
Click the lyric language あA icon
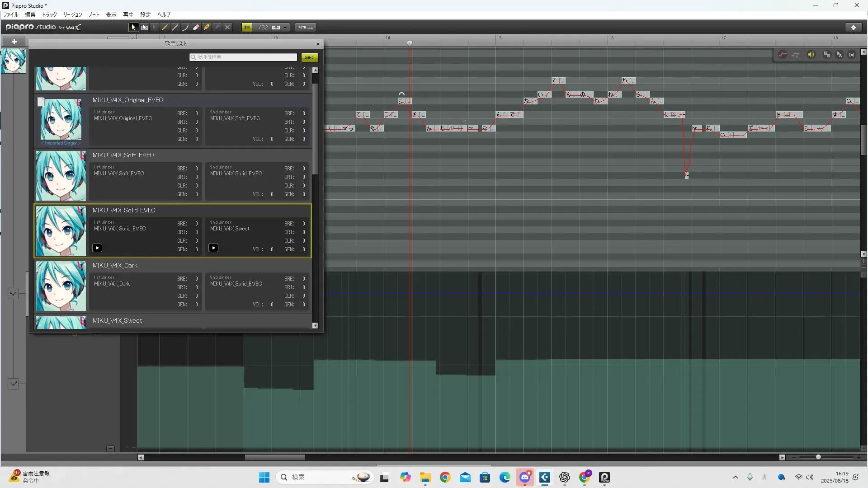point(839,55)
